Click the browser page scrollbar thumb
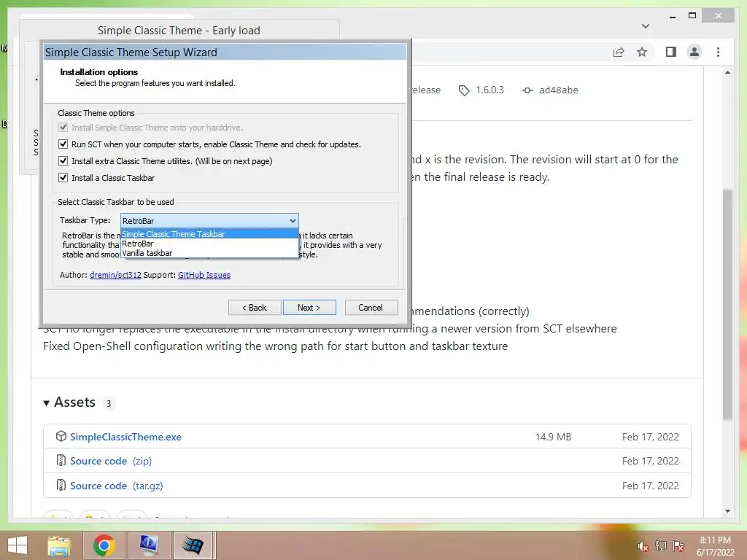 click(727, 305)
